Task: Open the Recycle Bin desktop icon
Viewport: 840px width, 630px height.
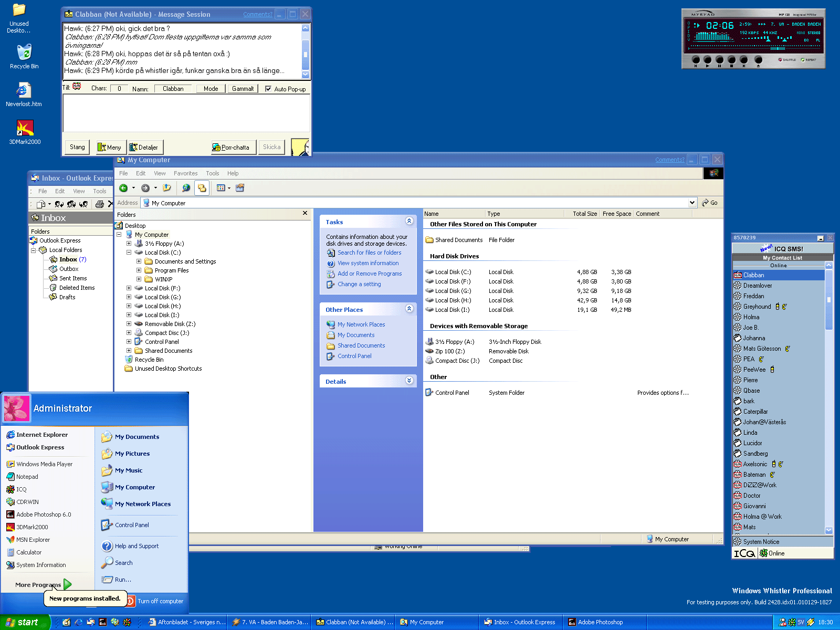Action: coord(24,52)
